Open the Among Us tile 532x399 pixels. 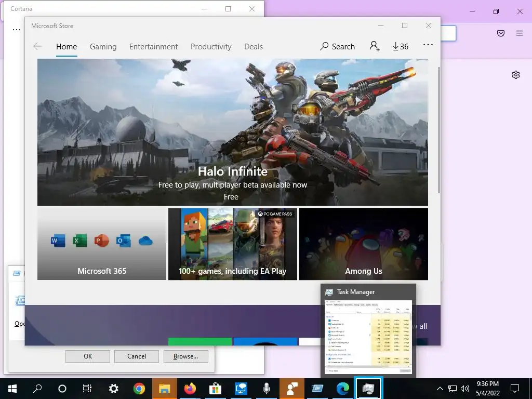click(x=363, y=244)
